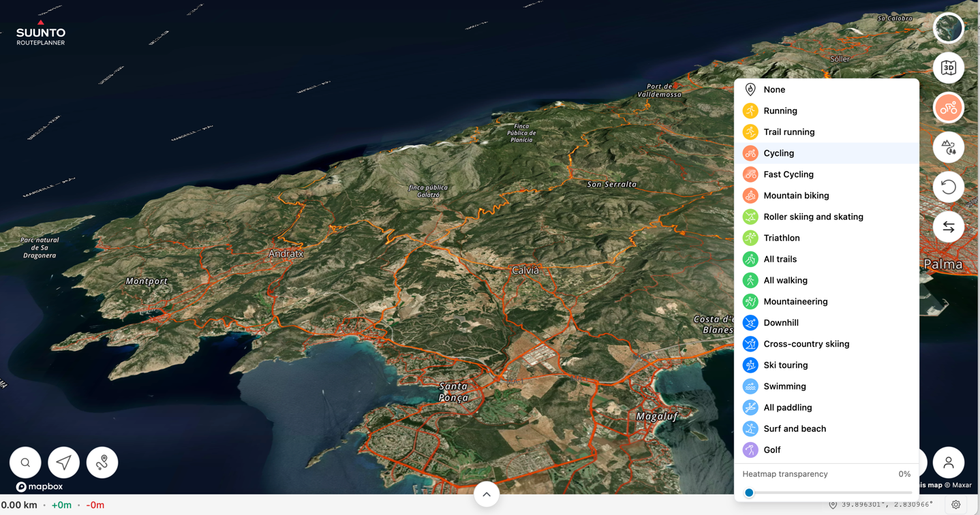Expand the bottom route details panel

(x=487, y=495)
